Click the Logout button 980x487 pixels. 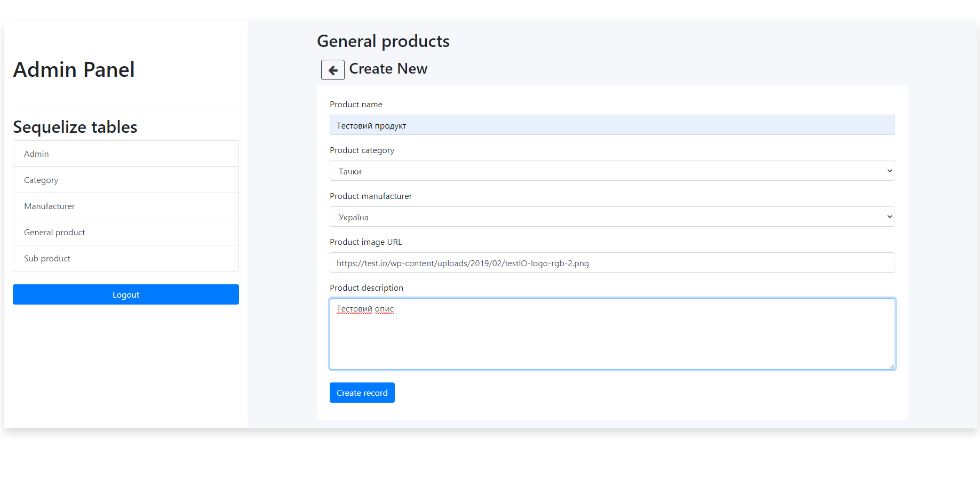pyautogui.click(x=125, y=294)
